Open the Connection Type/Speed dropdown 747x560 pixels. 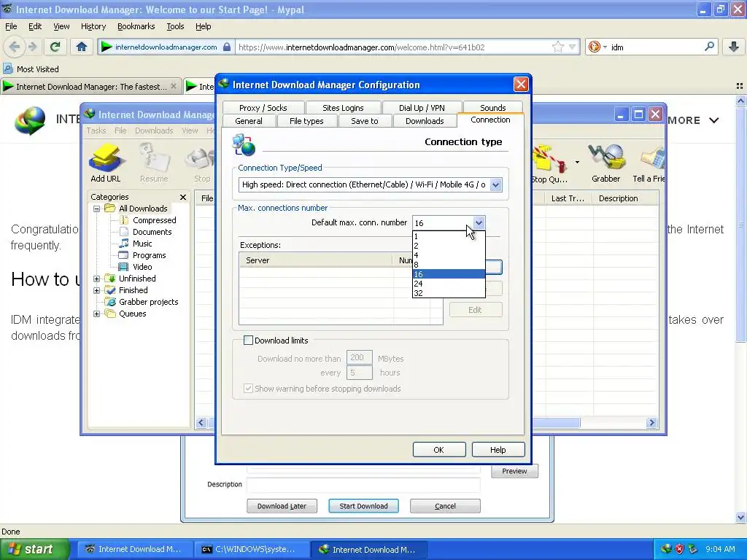[x=495, y=184]
